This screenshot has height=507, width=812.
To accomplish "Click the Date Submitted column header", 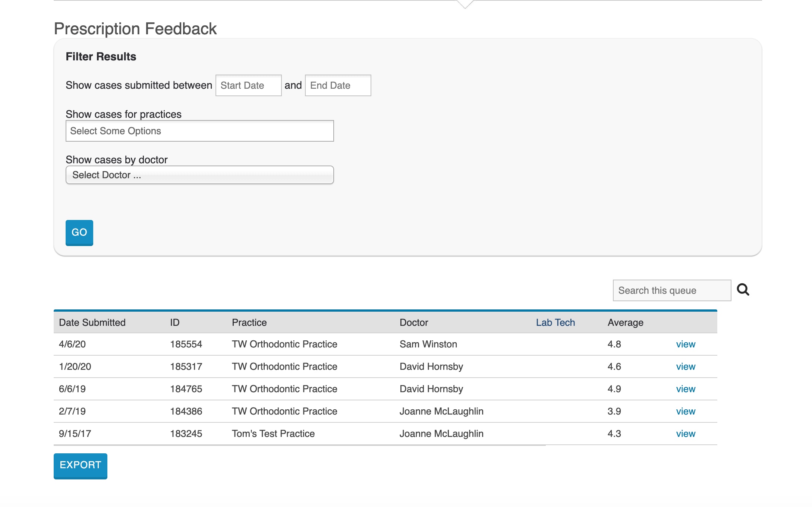I will pos(92,322).
